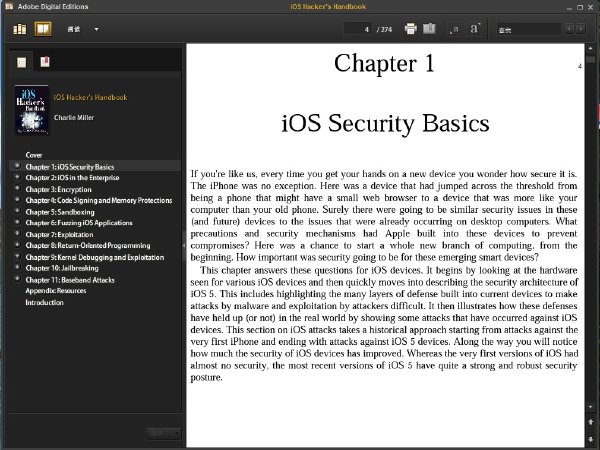600x450 pixels.
Task: Collapse the navigation panel with divider arrow
Action: [x=184, y=245]
